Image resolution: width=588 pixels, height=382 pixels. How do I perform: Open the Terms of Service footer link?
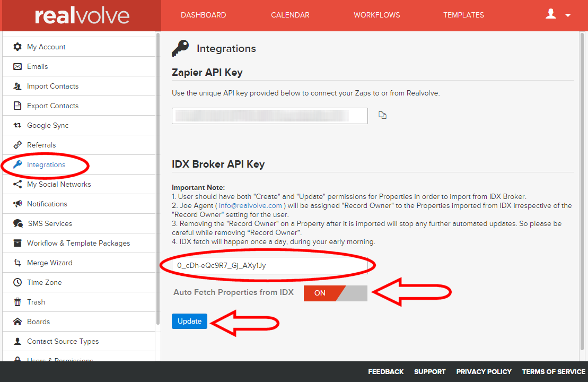pos(554,371)
